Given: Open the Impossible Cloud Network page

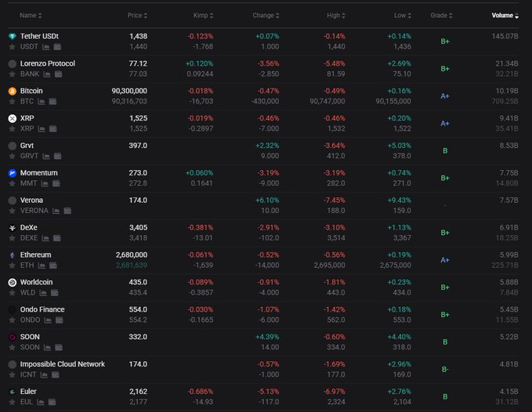Looking at the screenshot, I should tap(63, 364).
